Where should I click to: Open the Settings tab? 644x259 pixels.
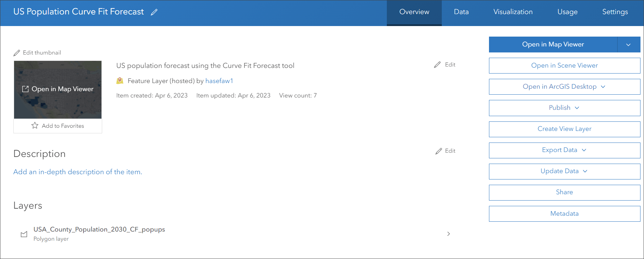coord(615,12)
